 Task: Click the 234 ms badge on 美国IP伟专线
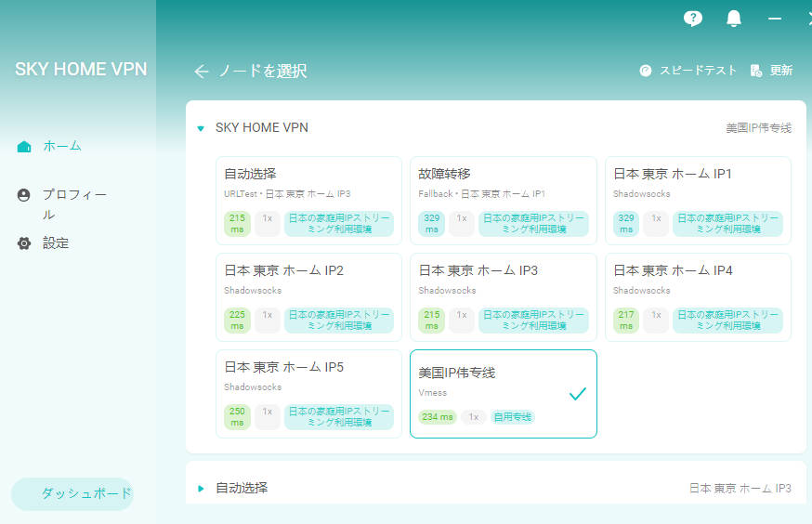pos(437,417)
